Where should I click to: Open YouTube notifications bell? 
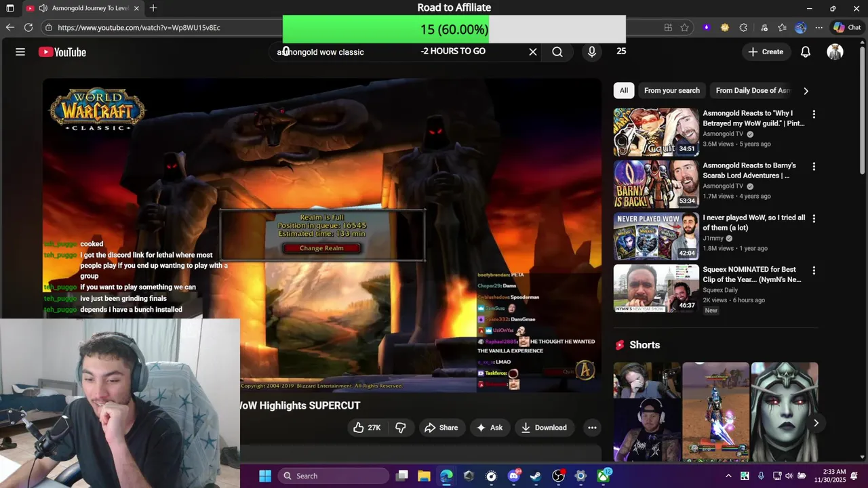point(806,52)
